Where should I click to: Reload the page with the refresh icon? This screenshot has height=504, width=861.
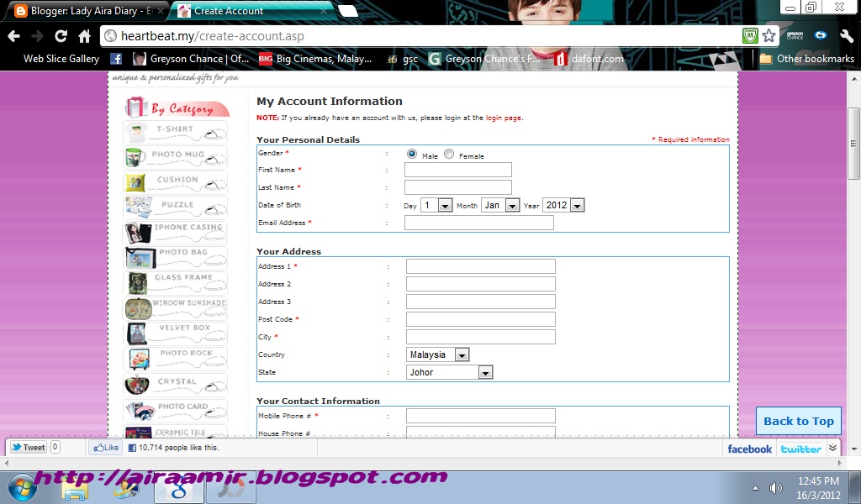pos(61,36)
